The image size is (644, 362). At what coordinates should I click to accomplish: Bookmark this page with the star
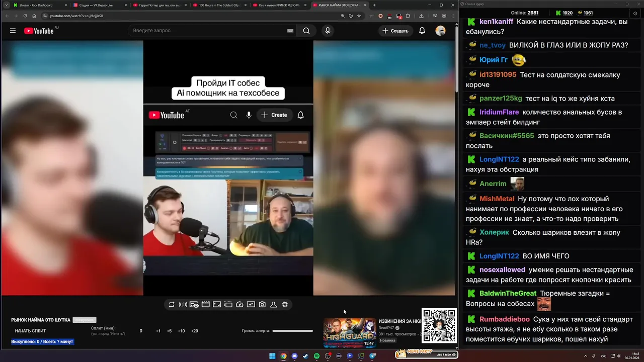tap(359, 16)
